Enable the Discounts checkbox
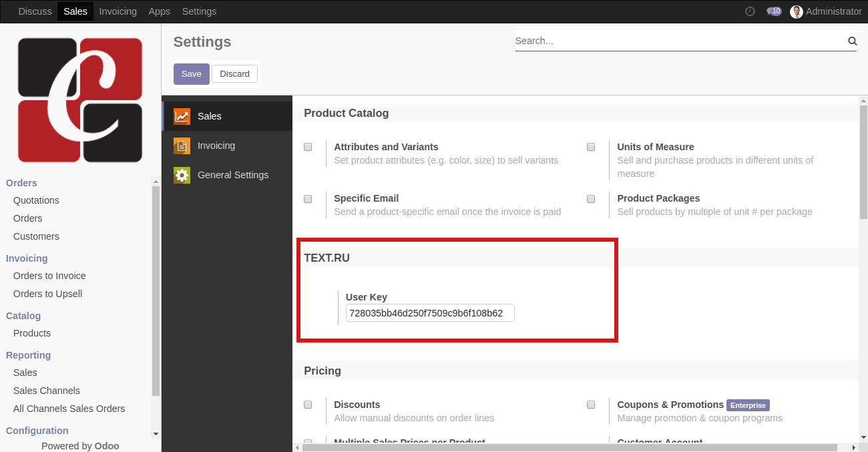Screen dimensions: 868x452 (308, 405)
